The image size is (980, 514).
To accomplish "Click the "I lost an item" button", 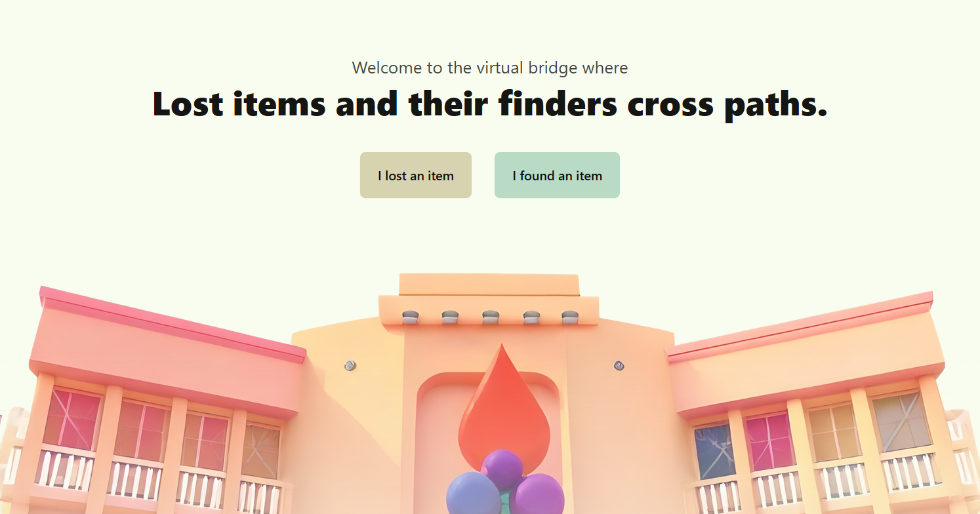I will click(x=416, y=175).
